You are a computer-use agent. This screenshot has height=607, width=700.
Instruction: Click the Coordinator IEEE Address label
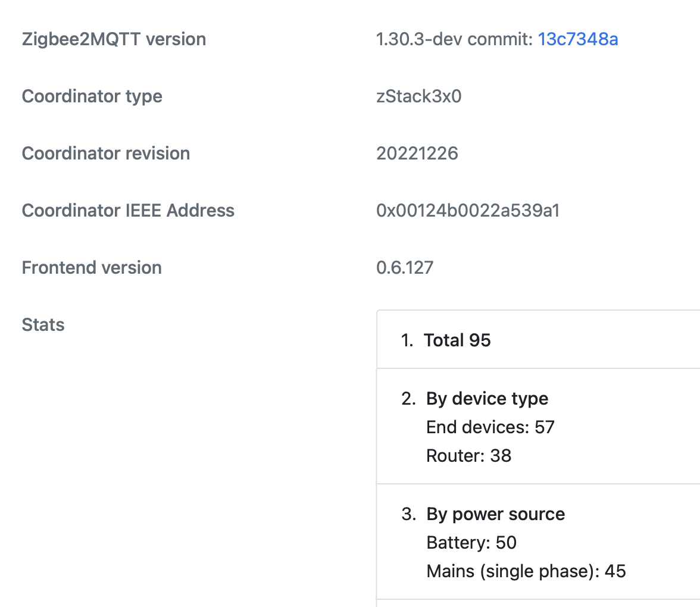point(127,210)
